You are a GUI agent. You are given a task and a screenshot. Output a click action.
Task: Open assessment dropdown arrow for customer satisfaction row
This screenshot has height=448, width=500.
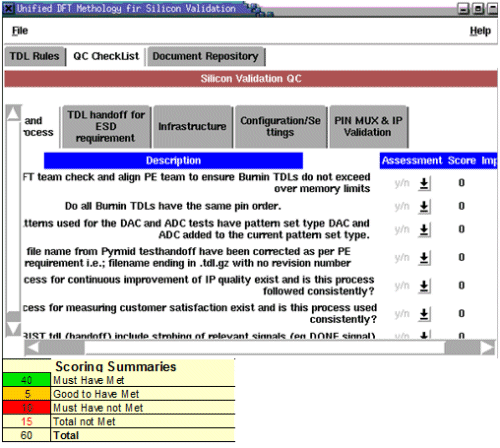(424, 314)
